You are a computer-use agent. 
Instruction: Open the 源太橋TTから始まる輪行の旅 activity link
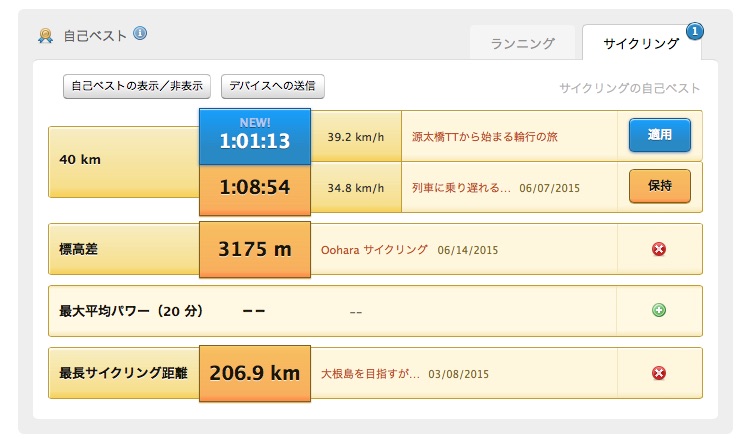tap(485, 136)
